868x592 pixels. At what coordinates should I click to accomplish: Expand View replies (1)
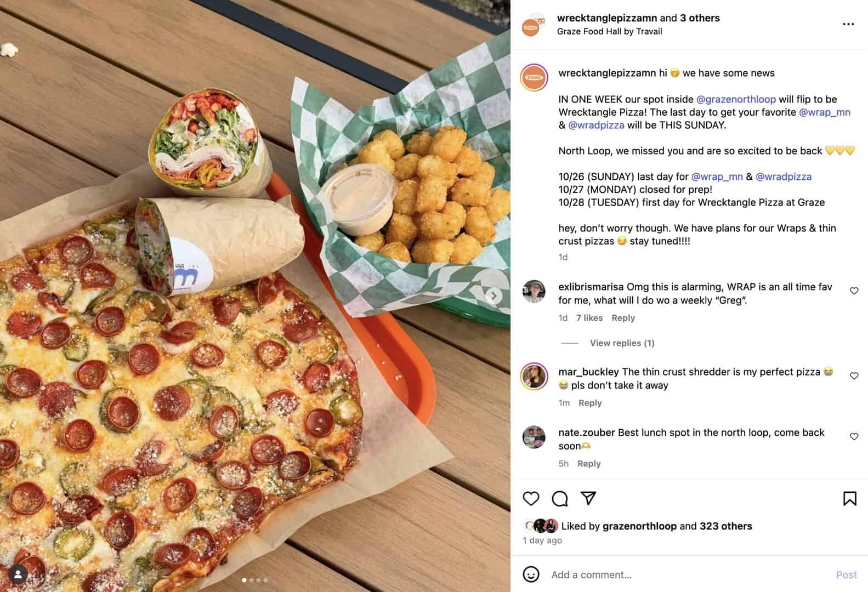(622, 343)
